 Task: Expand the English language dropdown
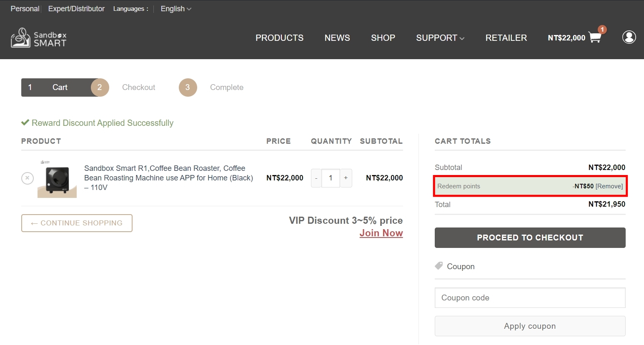coord(176,9)
